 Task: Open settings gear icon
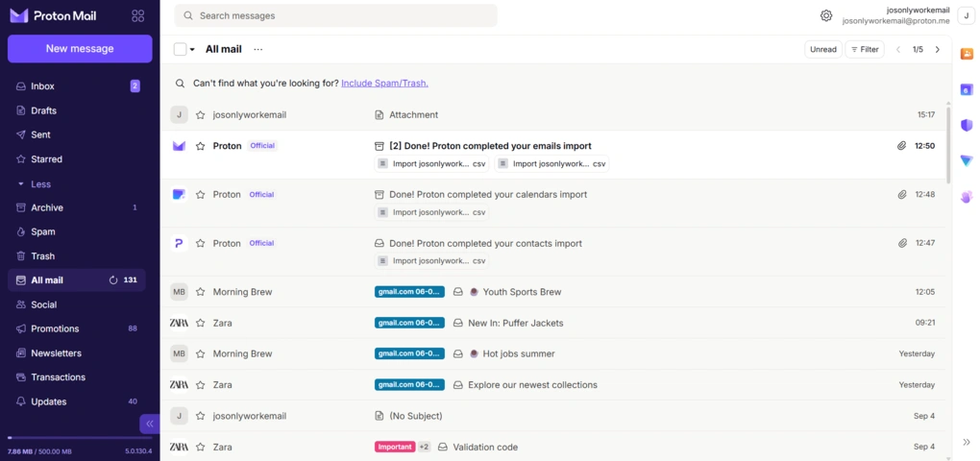coord(826,15)
